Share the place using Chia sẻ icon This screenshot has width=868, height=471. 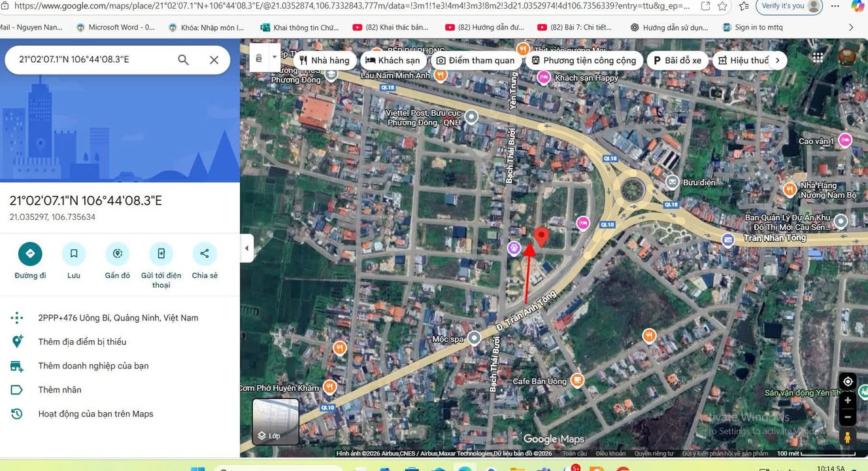click(205, 254)
